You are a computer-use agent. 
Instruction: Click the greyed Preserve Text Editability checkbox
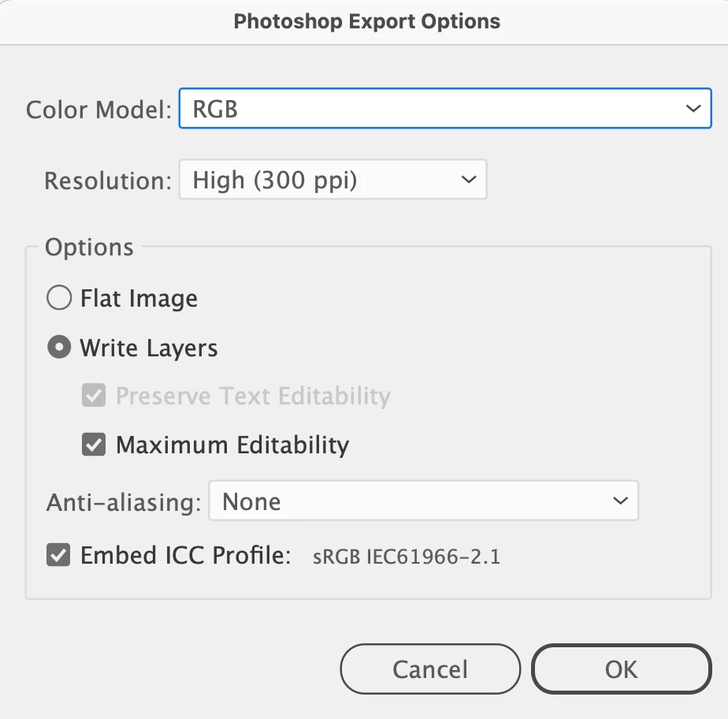tap(94, 395)
